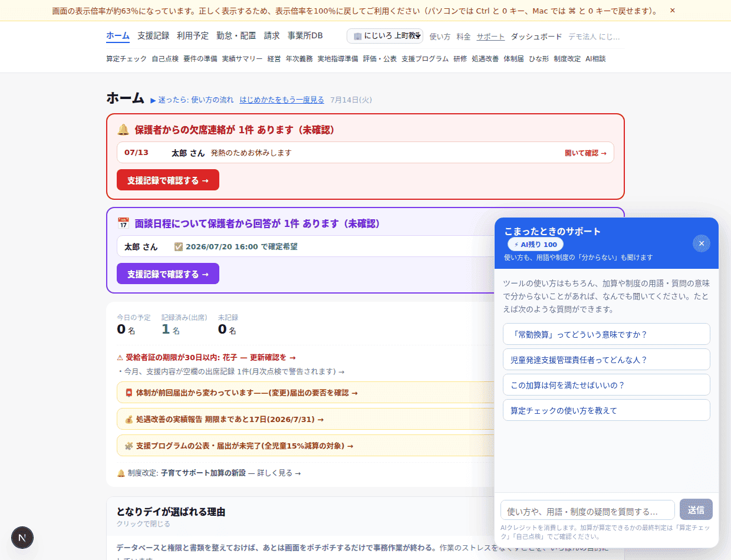Focus the support chat question input field
Screen dimensions: 731x560
point(587,510)
